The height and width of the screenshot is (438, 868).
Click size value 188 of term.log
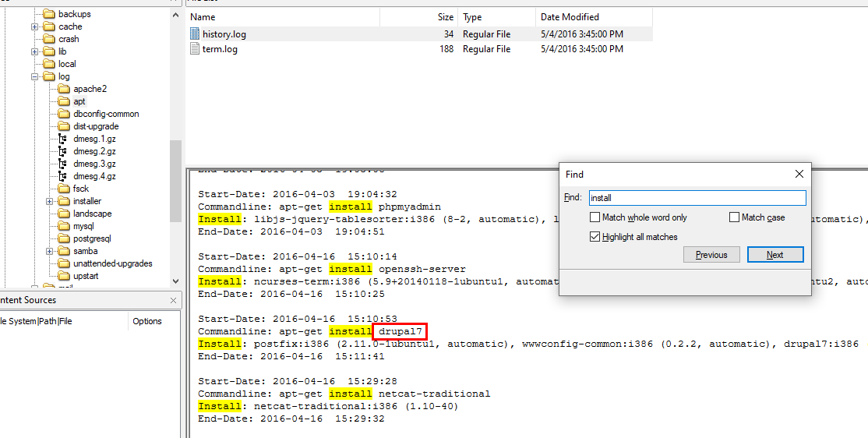pyautogui.click(x=446, y=49)
